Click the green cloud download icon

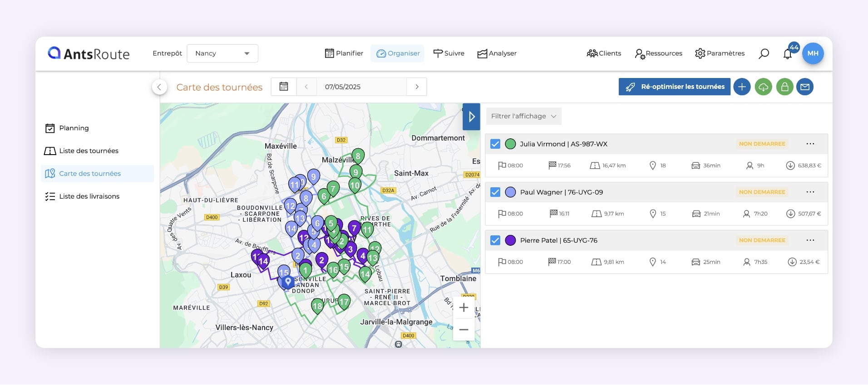tap(763, 87)
